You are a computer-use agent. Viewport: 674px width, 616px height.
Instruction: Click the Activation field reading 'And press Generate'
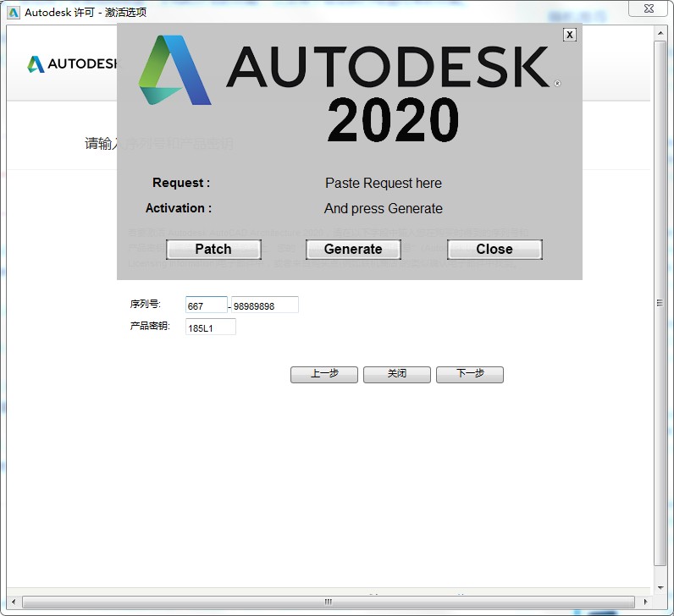click(383, 209)
